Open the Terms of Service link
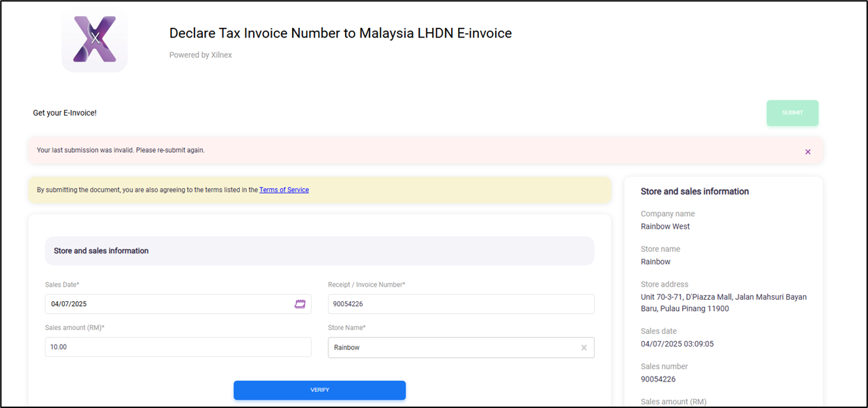Image resolution: width=868 pixels, height=408 pixels. 284,190
